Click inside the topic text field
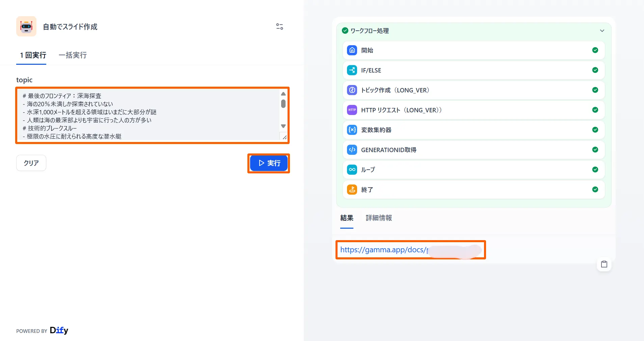This screenshot has height=341, width=644. tap(149, 115)
